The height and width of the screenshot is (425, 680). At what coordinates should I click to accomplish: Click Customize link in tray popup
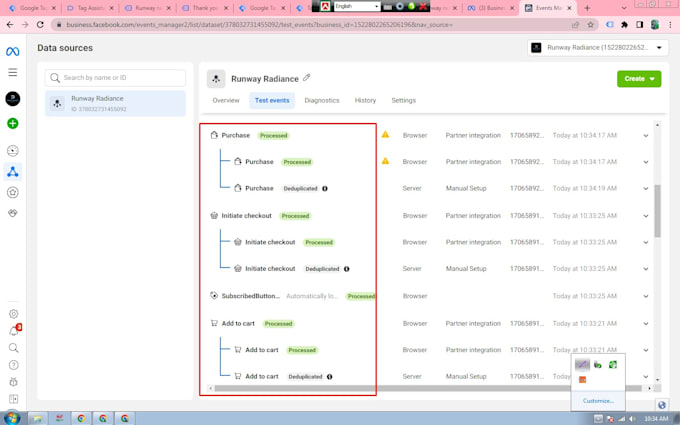tap(598, 401)
